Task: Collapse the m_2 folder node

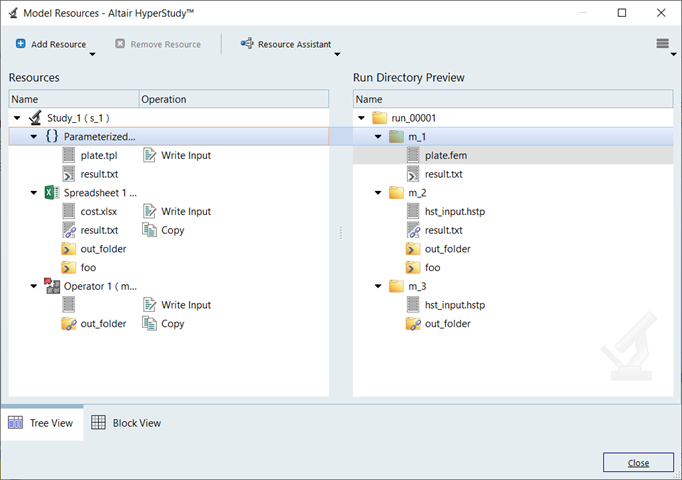Action: [379, 192]
